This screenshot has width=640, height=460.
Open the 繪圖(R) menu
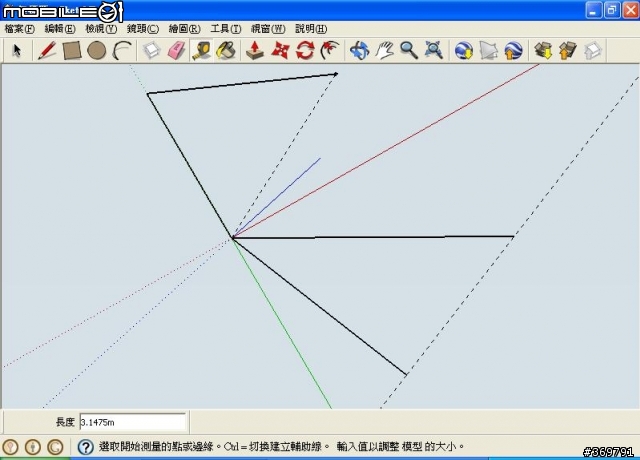pyautogui.click(x=184, y=29)
